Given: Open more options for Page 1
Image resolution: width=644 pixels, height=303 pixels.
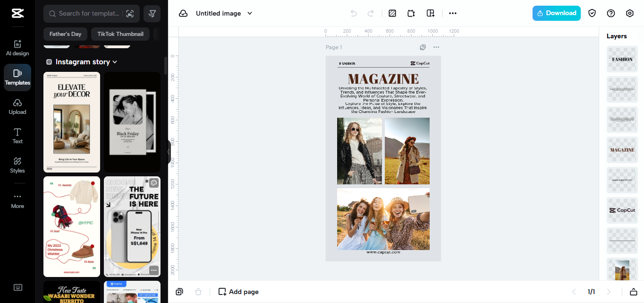Looking at the screenshot, I should click(x=436, y=47).
